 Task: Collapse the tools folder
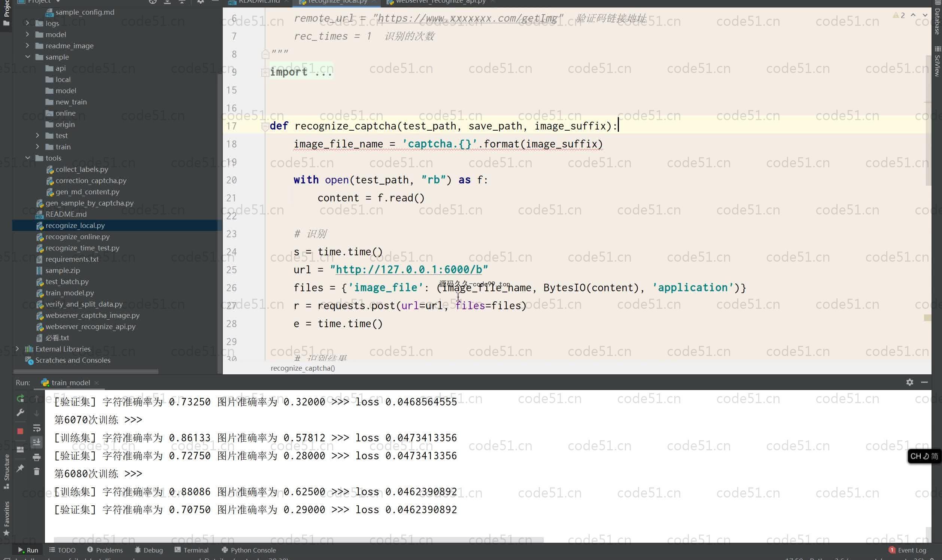(x=28, y=158)
